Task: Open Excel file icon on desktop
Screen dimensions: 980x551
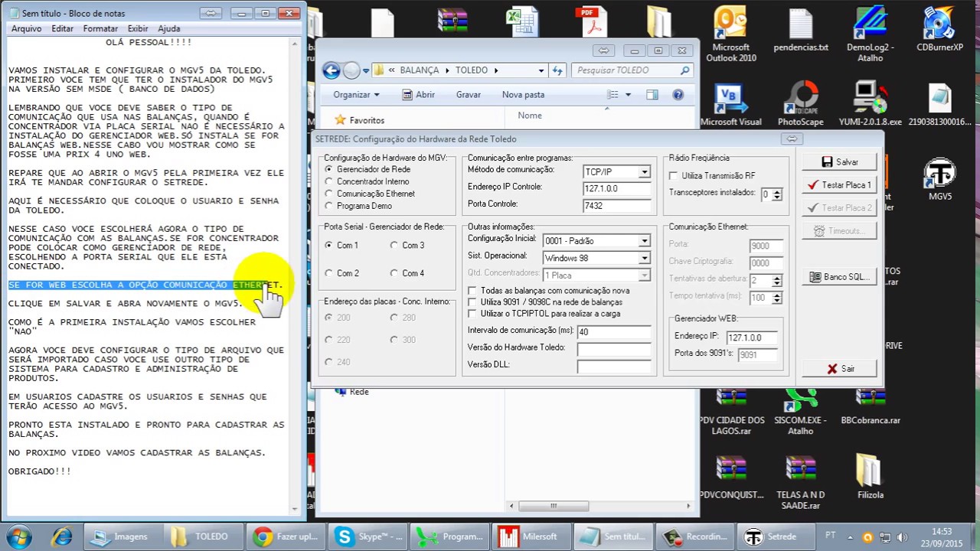Action: click(522, 21)
